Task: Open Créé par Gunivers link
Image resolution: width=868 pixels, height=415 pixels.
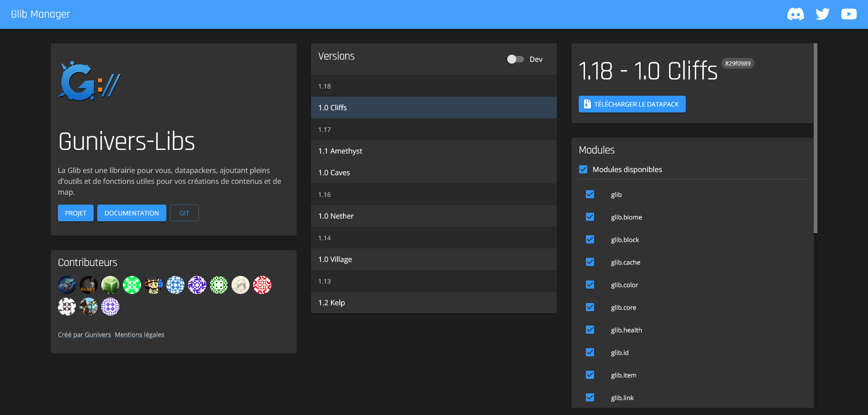Action: coord(85,335)
